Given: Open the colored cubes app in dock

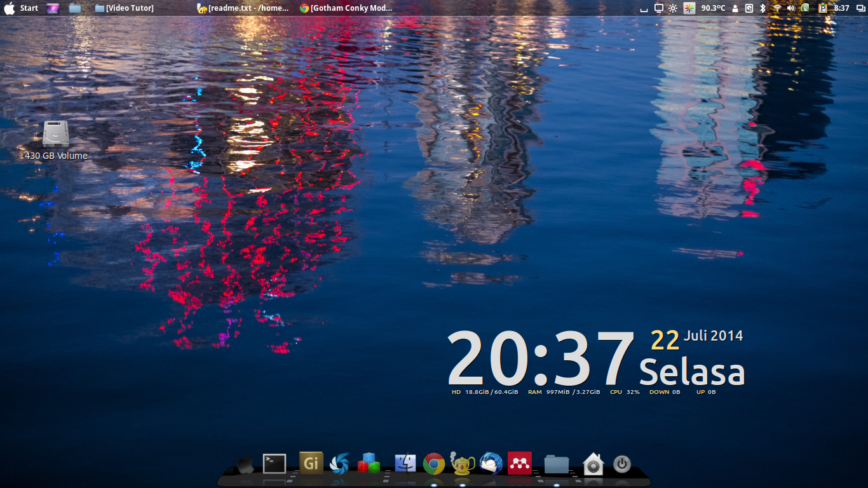Looking at the screenshot, I should click(369, 463).
